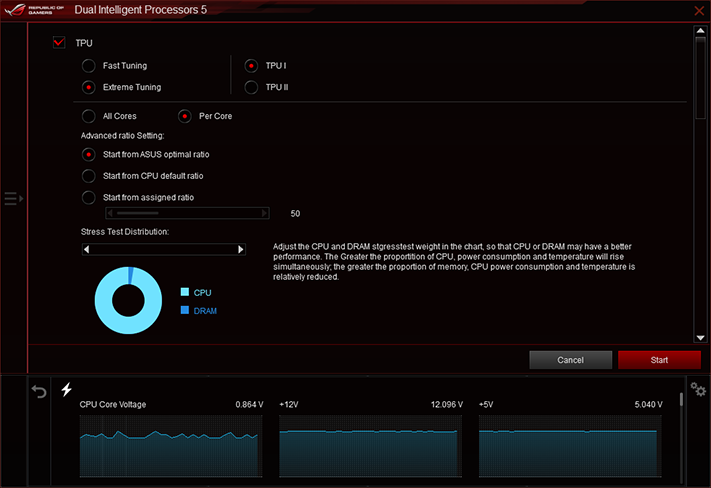The height and width of the screenshot is (488, 711).
Task: Select Start from ASUS optimal ratio
Action: tap(88, 155)
